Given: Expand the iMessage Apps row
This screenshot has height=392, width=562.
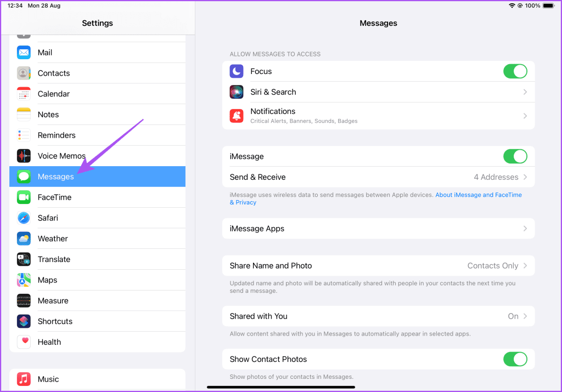Looking at the screenshot, I should tap(379, 228).
